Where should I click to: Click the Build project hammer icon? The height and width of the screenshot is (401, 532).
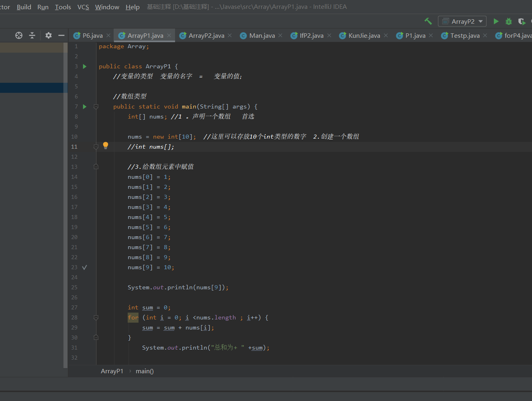point(428,21)
